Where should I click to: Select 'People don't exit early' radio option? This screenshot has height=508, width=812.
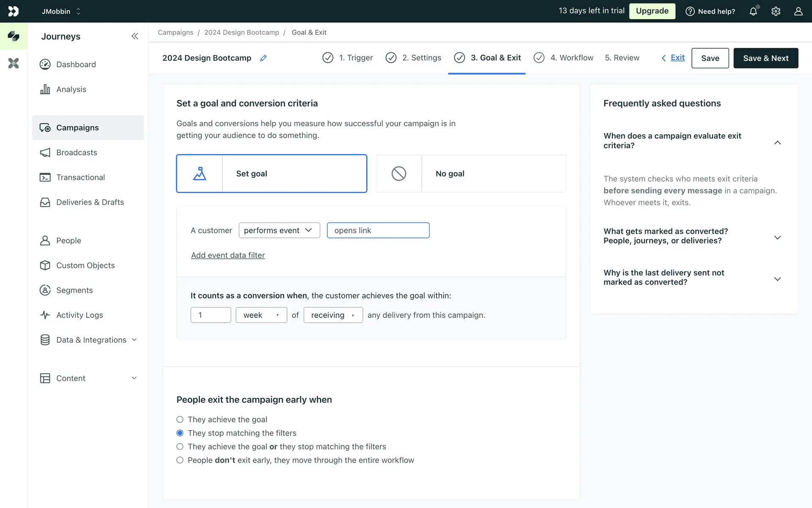[180, 460]
